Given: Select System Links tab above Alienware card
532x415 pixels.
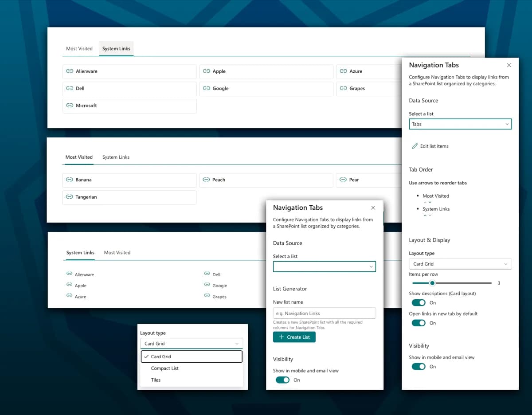Looking at the screenshot, I should click(x=116, y=49).
